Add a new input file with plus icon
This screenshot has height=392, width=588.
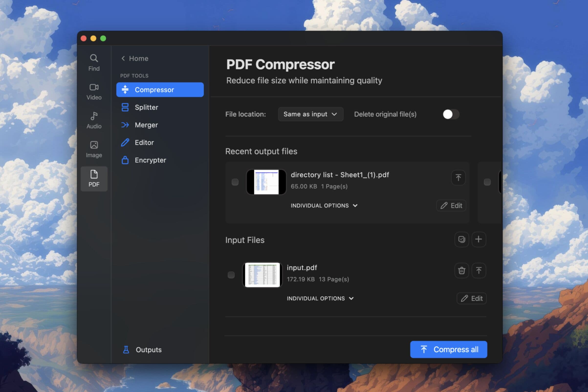479,240
